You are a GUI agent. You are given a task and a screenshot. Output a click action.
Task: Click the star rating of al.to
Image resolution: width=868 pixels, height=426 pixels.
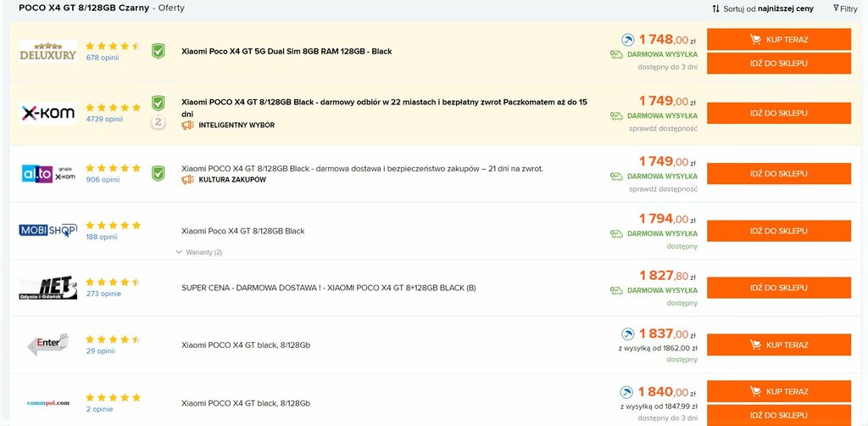tap(113, 168)
